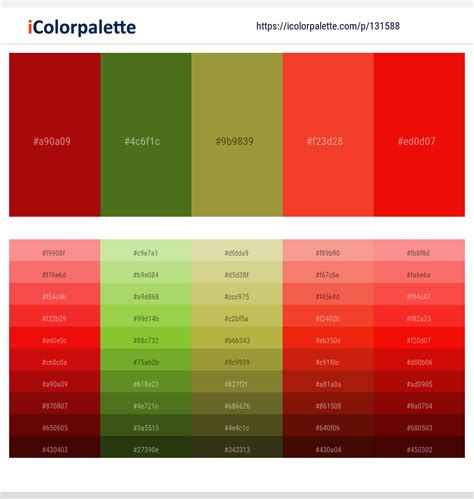Select the #c9e7a1 light green shade
Image resolution: width=474 pixels, height=499 pixels.
click(146, 251)
